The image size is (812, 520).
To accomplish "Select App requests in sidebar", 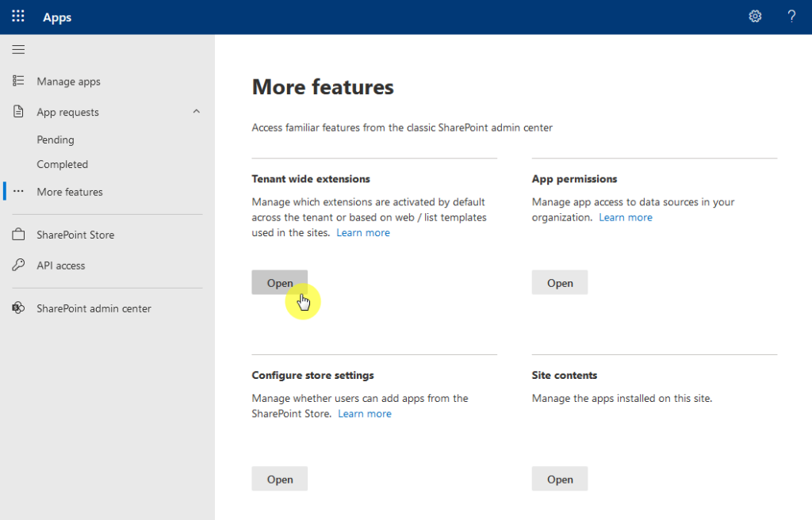I will coord(67,112).
